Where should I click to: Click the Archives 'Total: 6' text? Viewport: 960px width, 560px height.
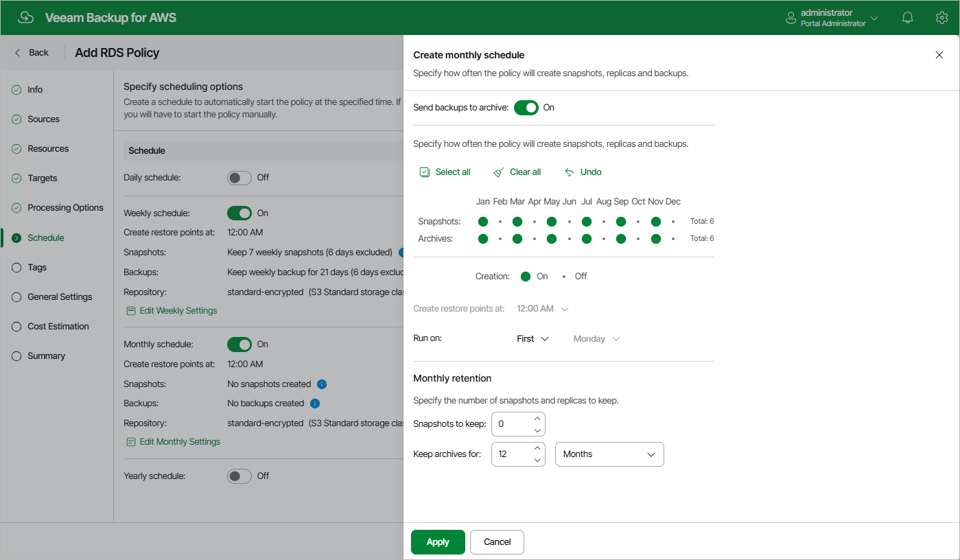[702, 239]
